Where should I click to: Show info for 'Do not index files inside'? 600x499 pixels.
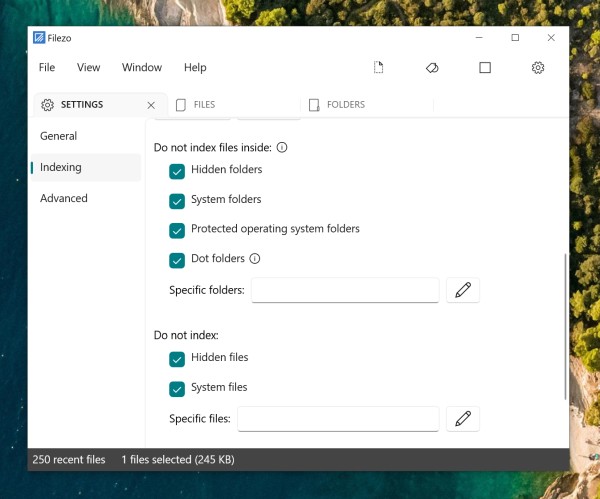pos(282,148)
